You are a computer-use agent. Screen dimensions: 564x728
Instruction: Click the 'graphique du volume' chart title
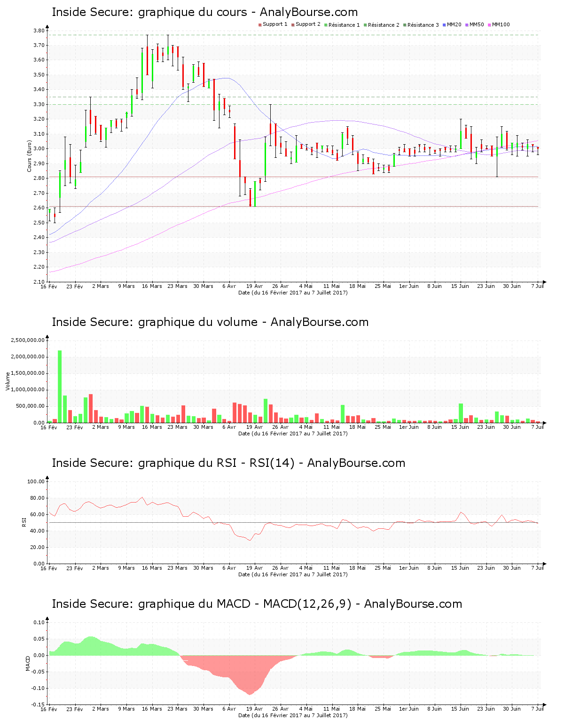click(210, 322)
